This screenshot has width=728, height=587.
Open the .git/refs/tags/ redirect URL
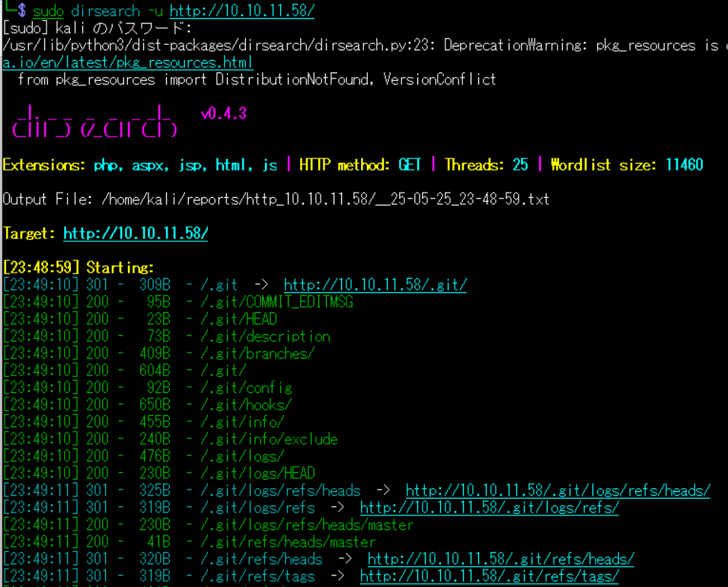click(x=489, y=576)
